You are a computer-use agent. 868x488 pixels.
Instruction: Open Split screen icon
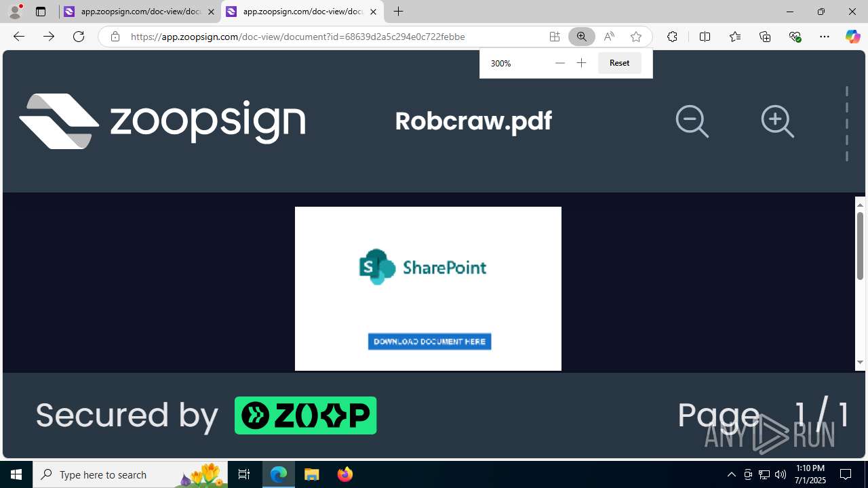point(705,37)
